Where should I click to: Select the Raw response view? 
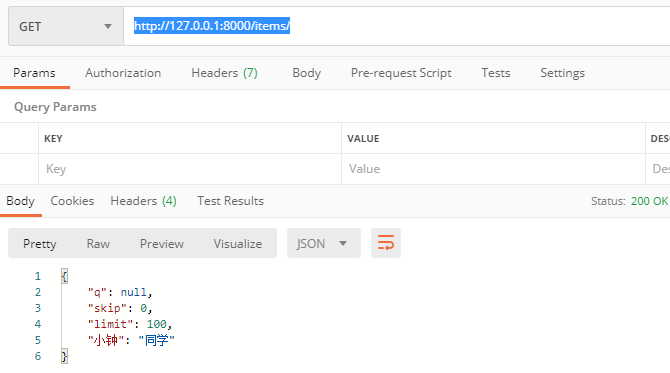(x=98, y=244)
